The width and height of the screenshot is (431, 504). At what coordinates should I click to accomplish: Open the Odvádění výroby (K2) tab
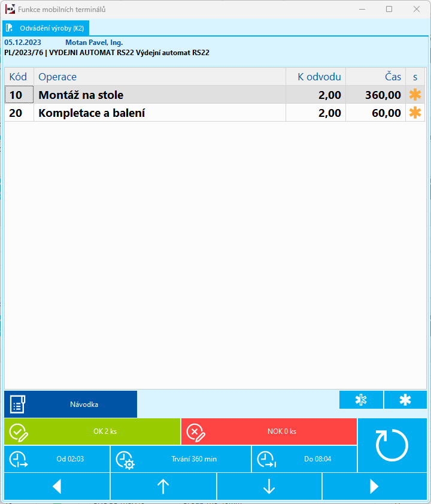(45, 28)
